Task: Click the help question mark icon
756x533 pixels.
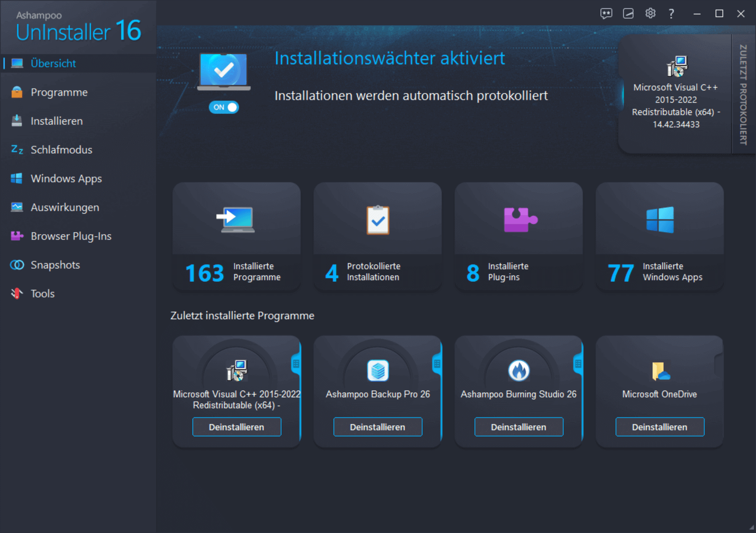Action: pyautogui.click(x=671, y=14)
